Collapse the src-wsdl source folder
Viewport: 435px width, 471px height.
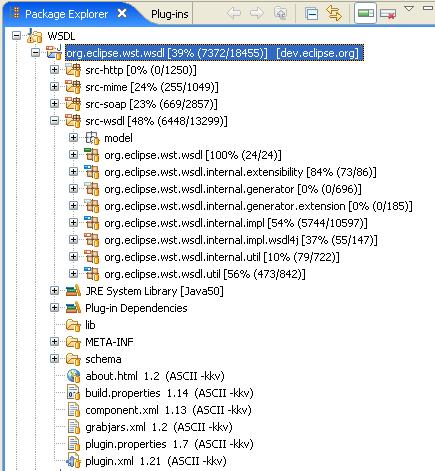click(x=54, y=121)
